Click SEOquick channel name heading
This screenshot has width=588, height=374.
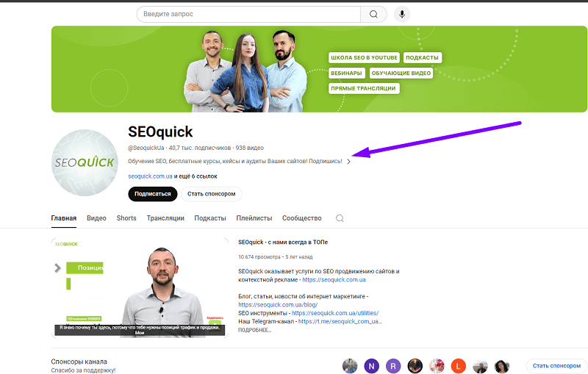[160, 132]
